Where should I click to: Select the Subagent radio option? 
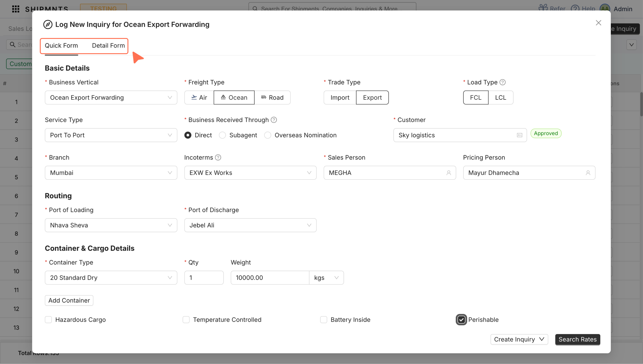tap(223, 135)
